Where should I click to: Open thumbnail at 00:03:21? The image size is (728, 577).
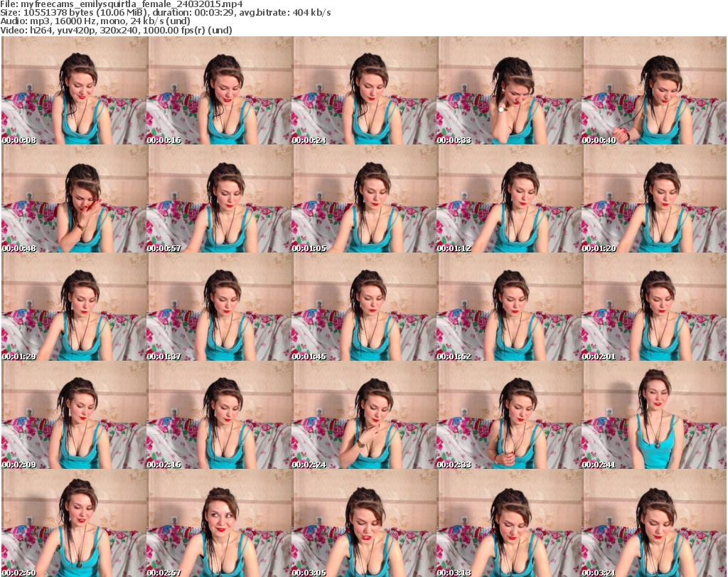(x=654, y=523)
